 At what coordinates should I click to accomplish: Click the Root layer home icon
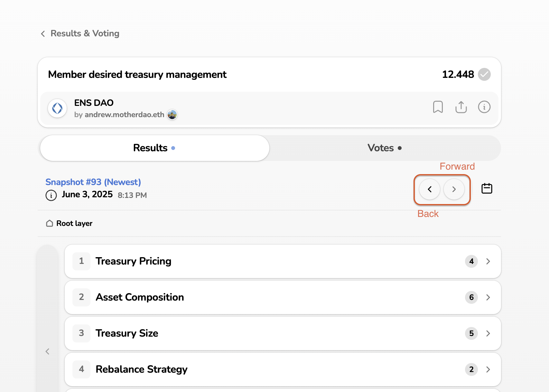(x=49, y=223)
